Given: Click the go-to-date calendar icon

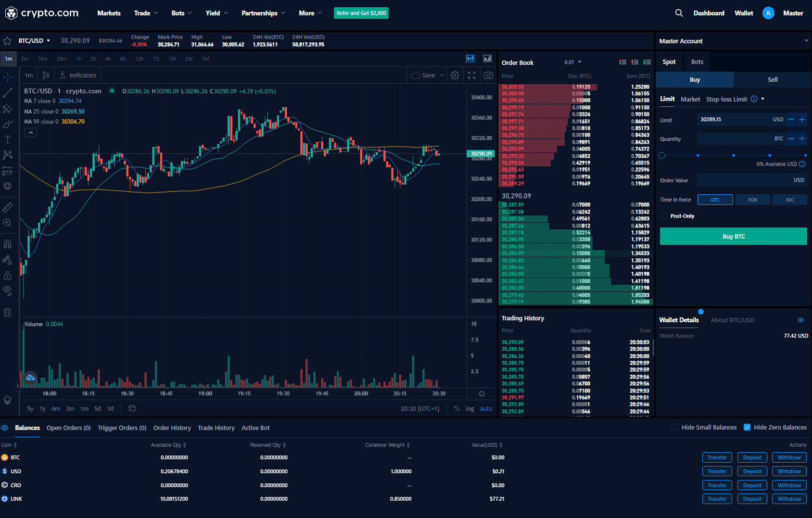Looking at the screenshot, I should click(x=131, y=408).
